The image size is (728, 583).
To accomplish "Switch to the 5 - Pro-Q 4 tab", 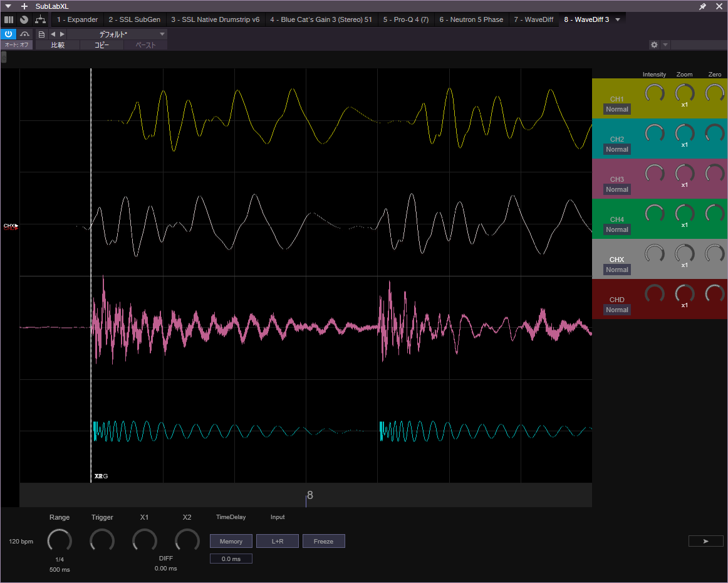I will [x=406, y=19].
